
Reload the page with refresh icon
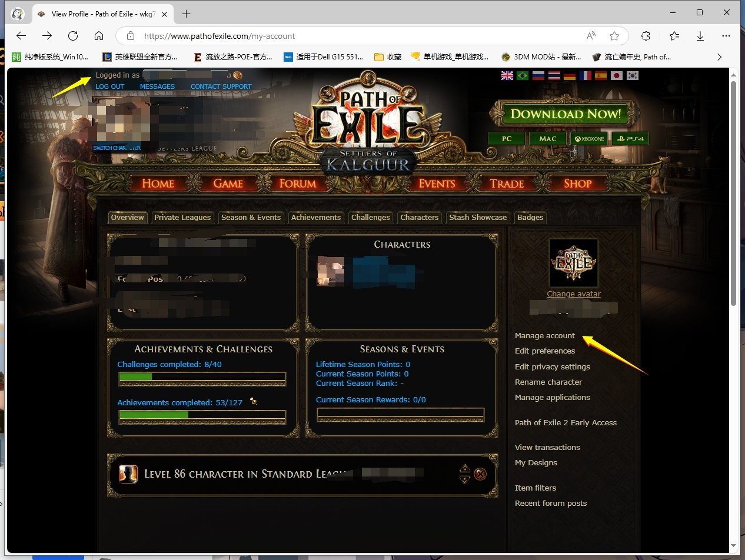(x=73, y=36)
